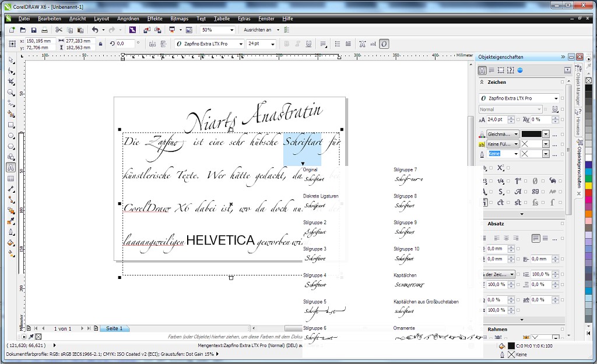Viewport: 597px width, 364px height.
Task: Click the Save disk icon
Action: click(x=33, y=30)
